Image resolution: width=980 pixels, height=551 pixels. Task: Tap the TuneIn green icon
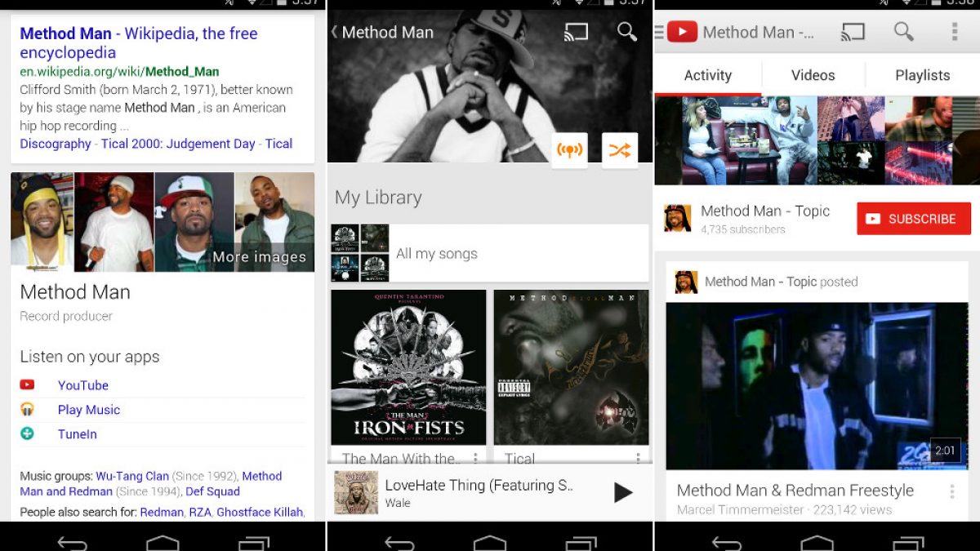tap(27, 433)
